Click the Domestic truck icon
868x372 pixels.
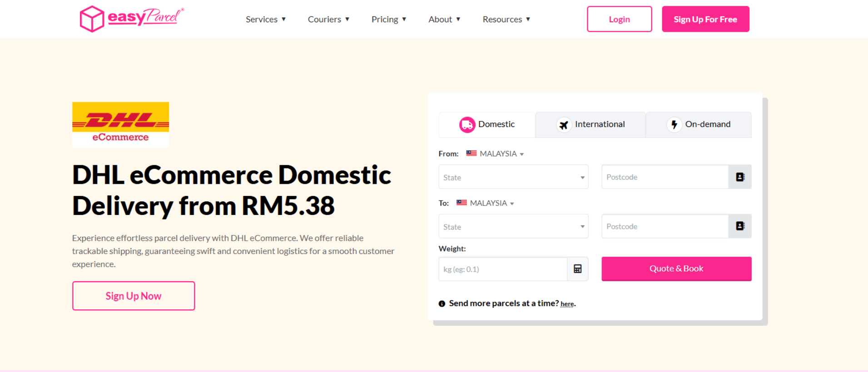[467, 125]
